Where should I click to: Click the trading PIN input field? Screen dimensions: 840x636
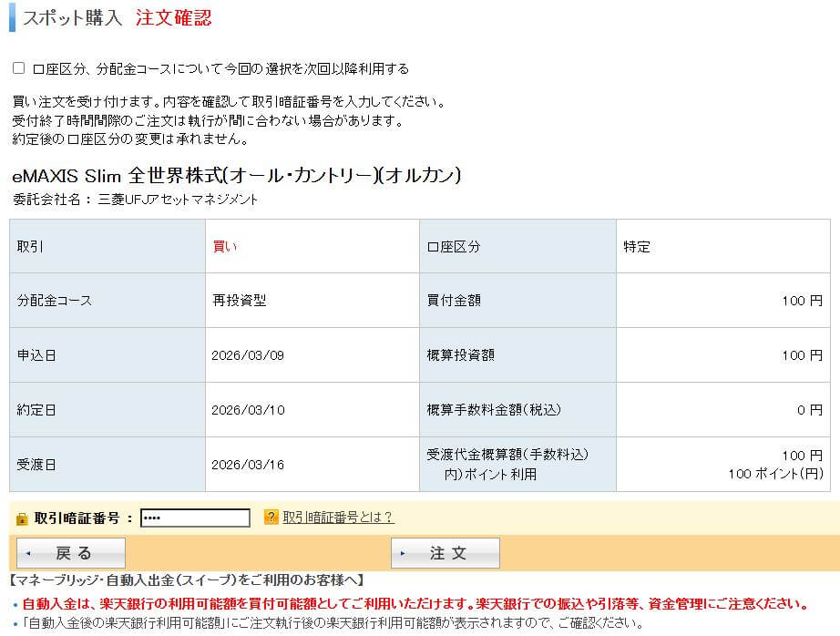(195, 518)
